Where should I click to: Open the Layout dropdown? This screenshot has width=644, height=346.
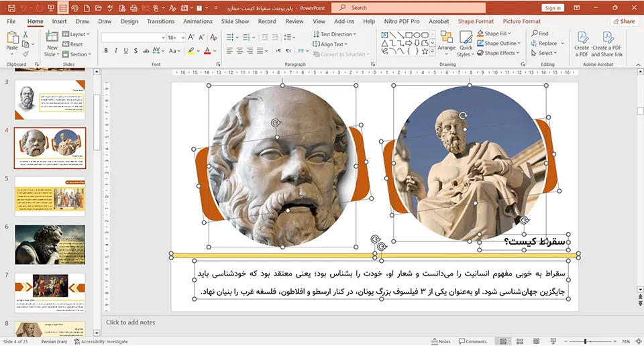(76, 34)
